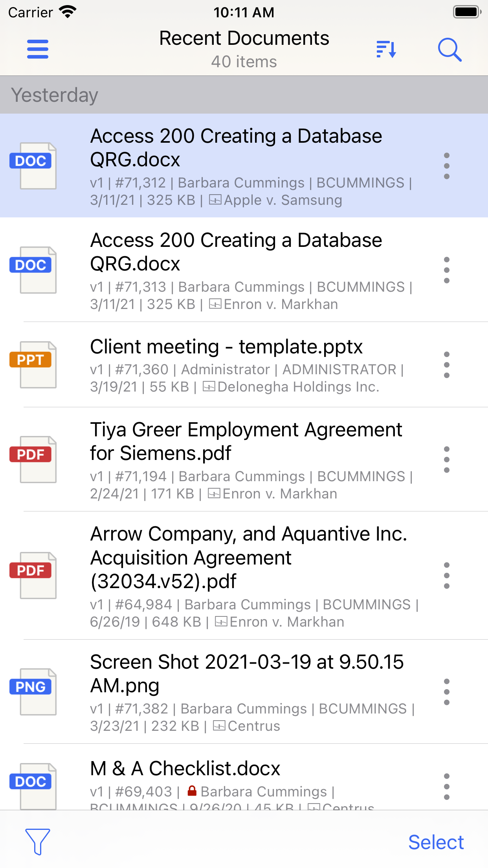Open more options for document #71,312
This screenshot has width=488, height=868.
click(447, 166)
